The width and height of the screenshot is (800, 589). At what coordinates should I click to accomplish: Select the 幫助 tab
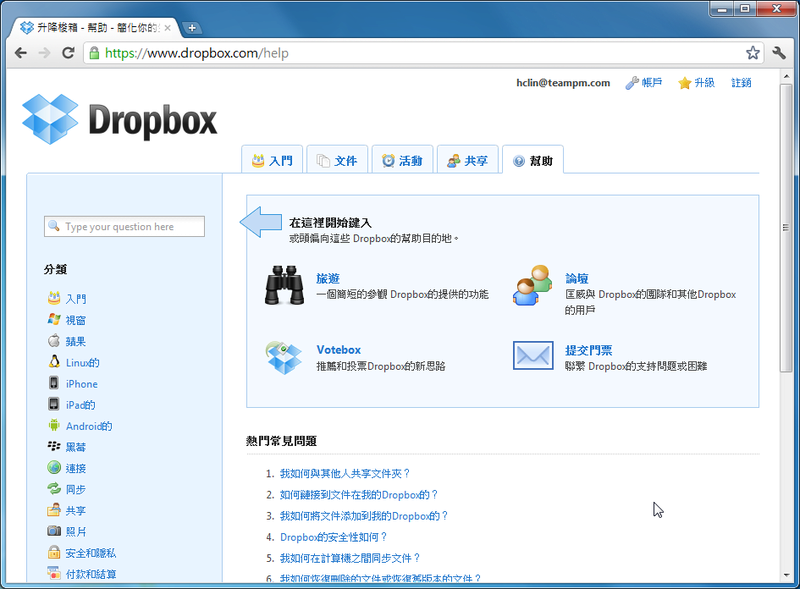(x=533, y=160)
